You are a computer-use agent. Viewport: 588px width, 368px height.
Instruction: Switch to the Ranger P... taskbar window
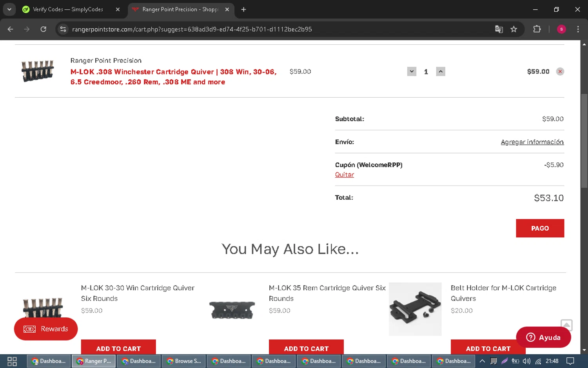[x=94, y=361]
